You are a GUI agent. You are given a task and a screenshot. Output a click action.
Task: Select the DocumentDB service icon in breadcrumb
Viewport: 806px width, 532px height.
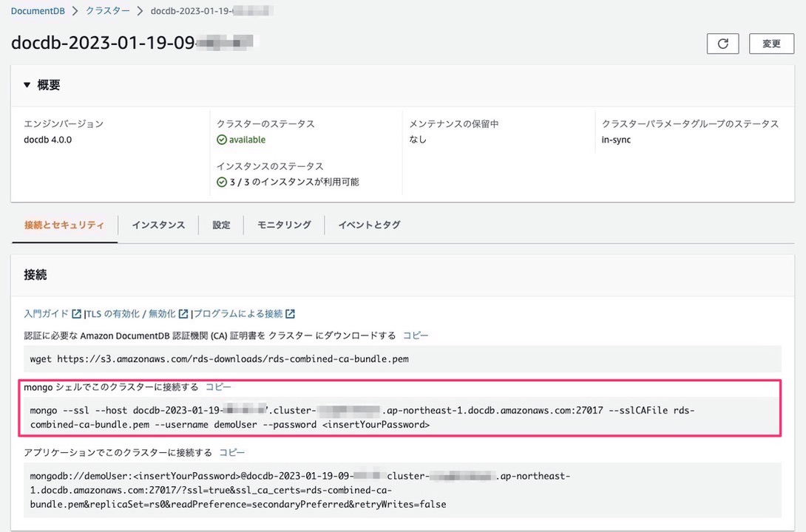tap(38, 10)
